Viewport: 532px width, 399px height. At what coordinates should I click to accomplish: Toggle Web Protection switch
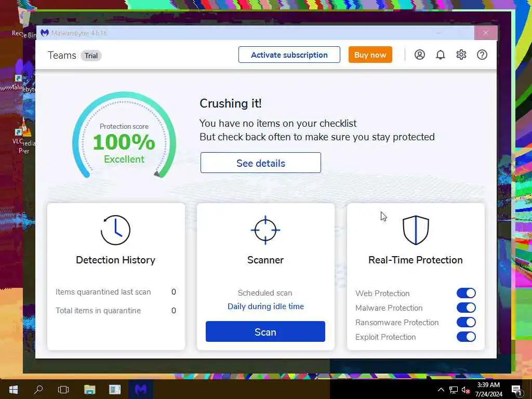[466, 293]
